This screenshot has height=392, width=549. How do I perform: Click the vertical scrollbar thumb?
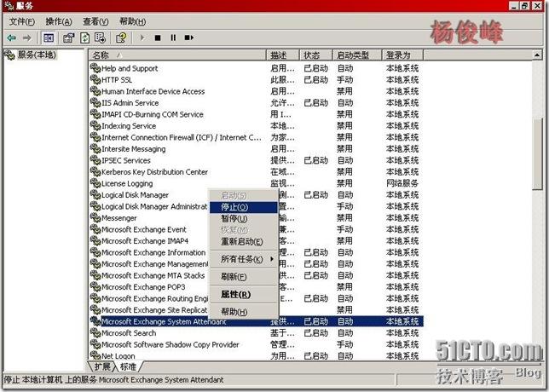(x=537, y=154)
